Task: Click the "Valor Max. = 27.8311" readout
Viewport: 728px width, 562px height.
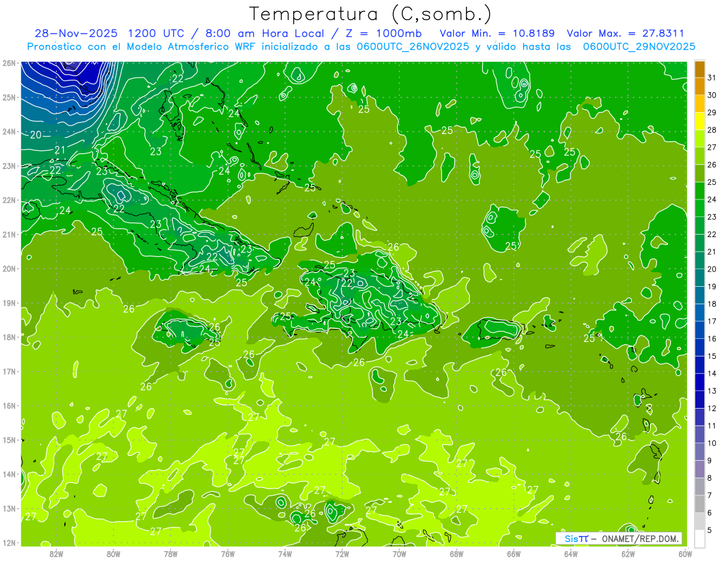Action: [625, 33]
